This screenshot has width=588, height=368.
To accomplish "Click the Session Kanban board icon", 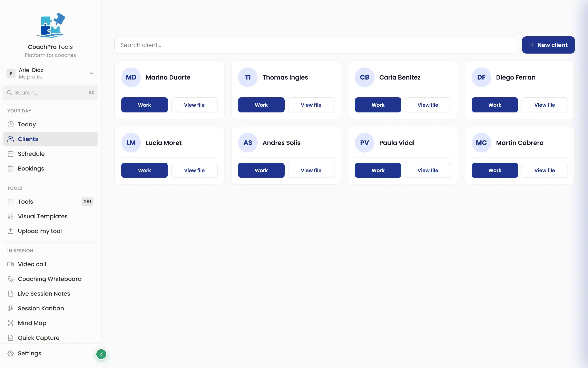I will click(x=10, y=308).
